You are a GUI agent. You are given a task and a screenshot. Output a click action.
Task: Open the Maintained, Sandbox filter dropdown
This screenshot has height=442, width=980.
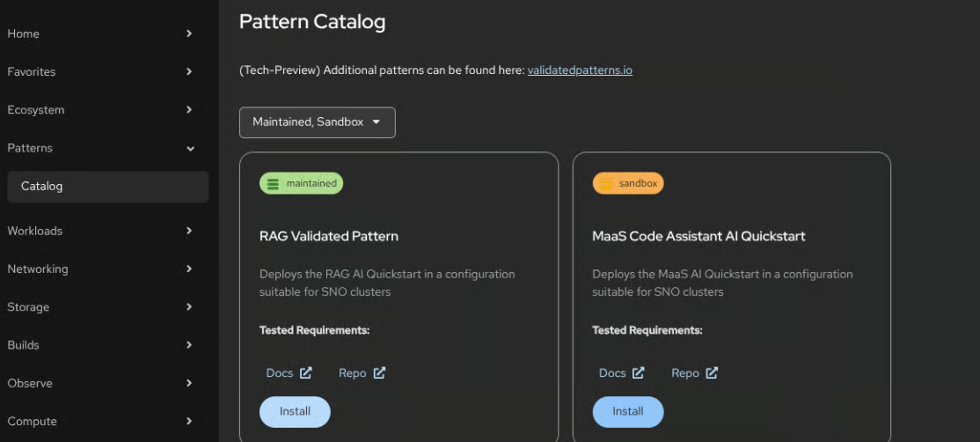pyautogui.click(x=318, y=122)
